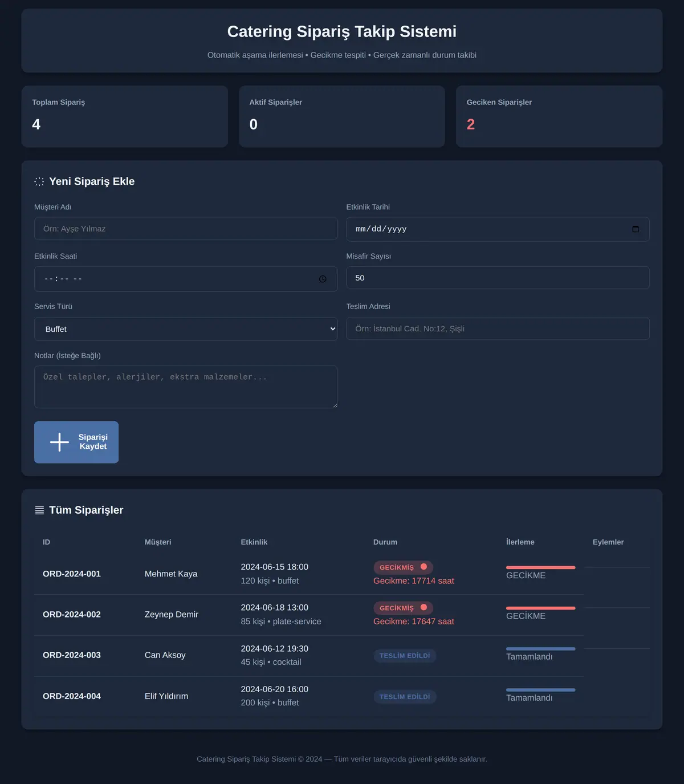Click the Etkinlik Tarihi date field
The width and height of the screenshot is (684, 784).
click(x=498, y=229)
